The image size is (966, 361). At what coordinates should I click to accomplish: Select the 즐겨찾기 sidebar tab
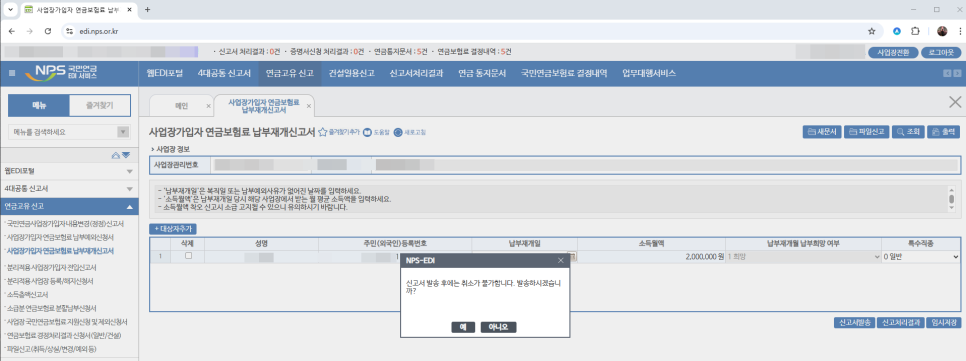(99, 105)
